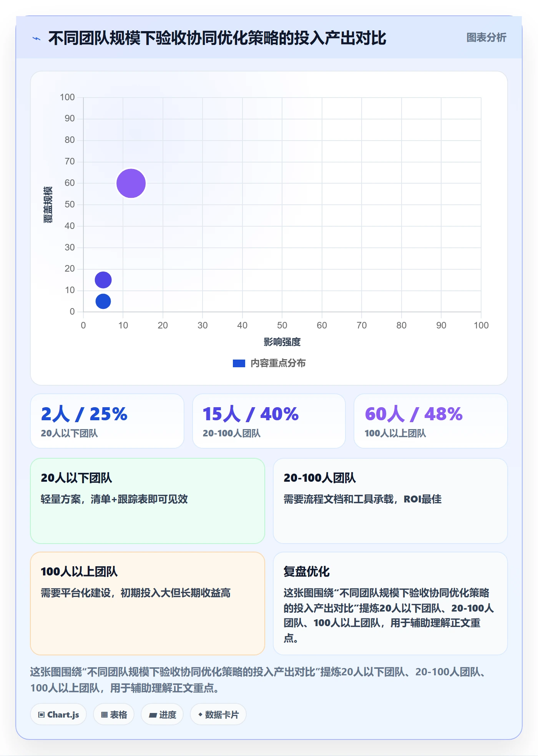The width and height of the screenshot is (538, 756).
Task: Select the large purple bubble on the chart
Action: click(131, 183)
